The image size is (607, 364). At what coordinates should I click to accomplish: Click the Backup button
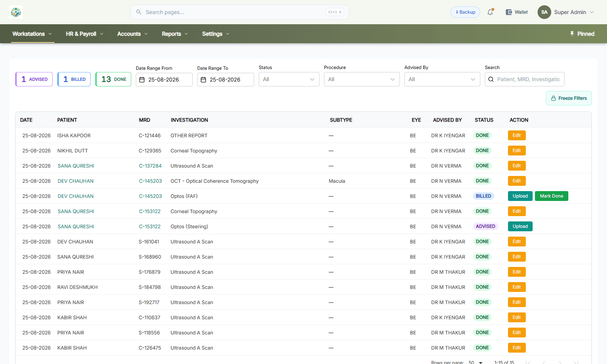465,12
